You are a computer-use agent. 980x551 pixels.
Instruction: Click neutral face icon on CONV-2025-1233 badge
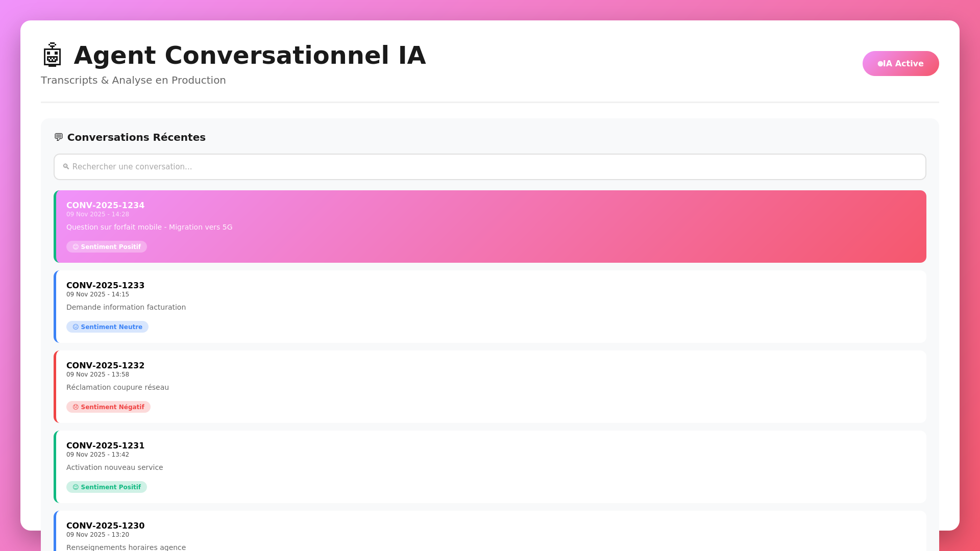(76, 327)
